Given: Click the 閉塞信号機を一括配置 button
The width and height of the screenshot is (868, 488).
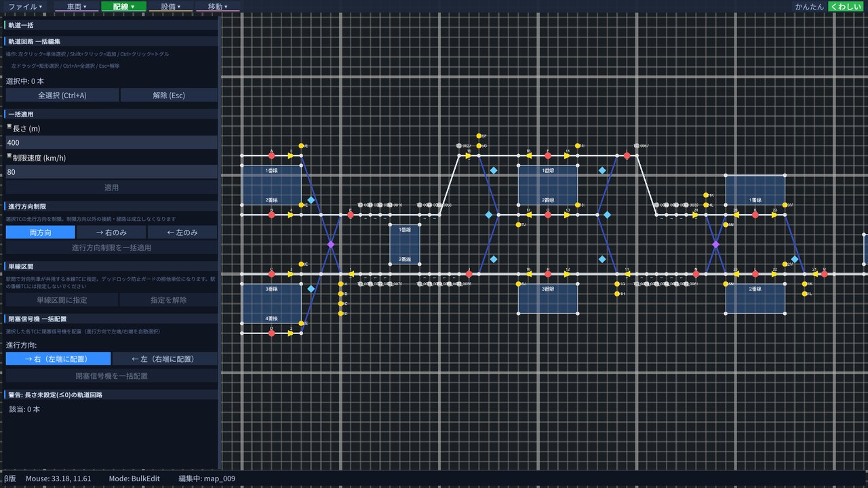Looking at the screenshot, I should click(x=111, y=375).
